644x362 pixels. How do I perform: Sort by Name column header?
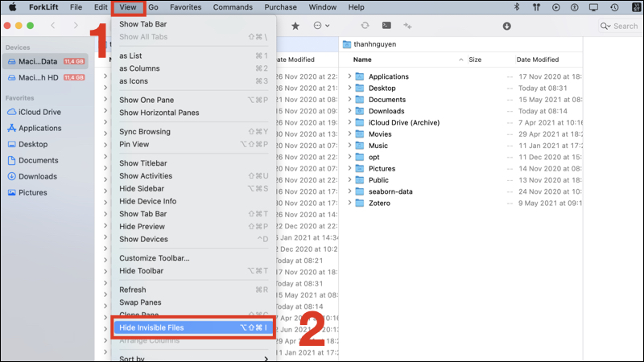click(x=362, y=60)
